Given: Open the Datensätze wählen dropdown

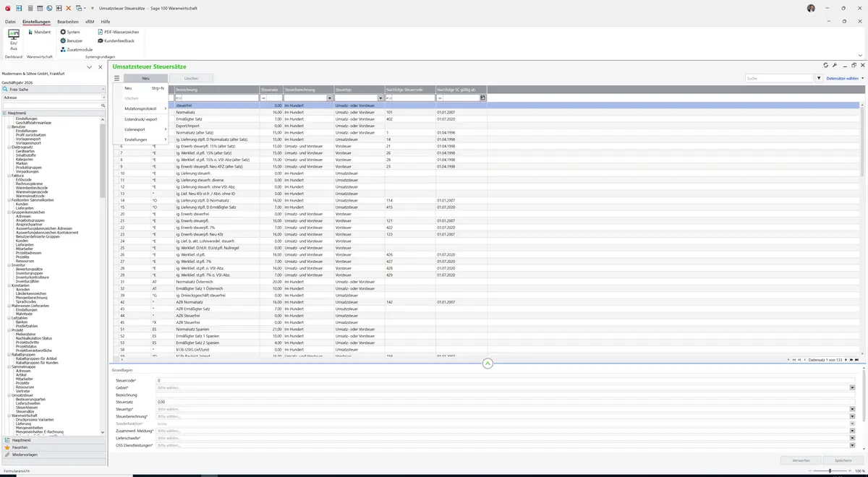Looking at the screenshot, I should click(845, 78).
